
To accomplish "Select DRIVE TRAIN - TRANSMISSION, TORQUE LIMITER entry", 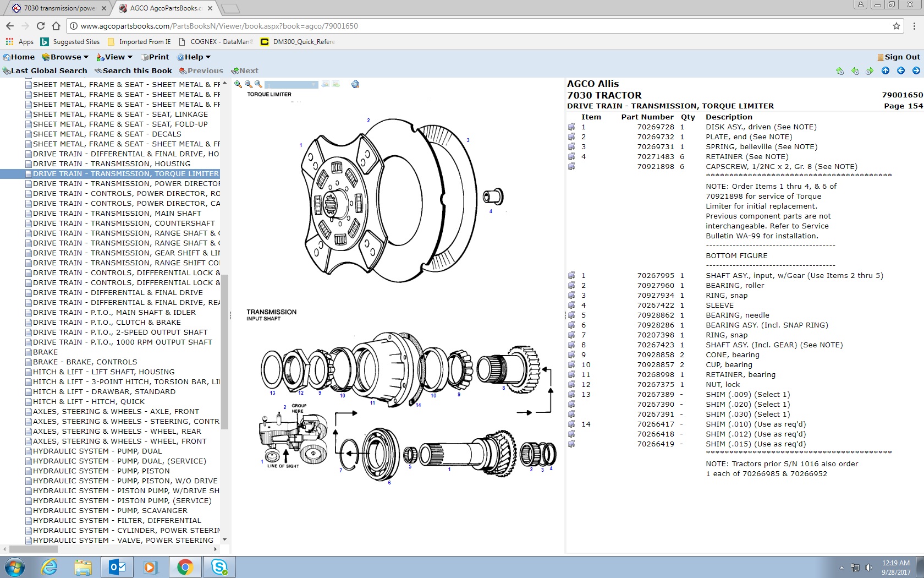I will pos(125,173).
